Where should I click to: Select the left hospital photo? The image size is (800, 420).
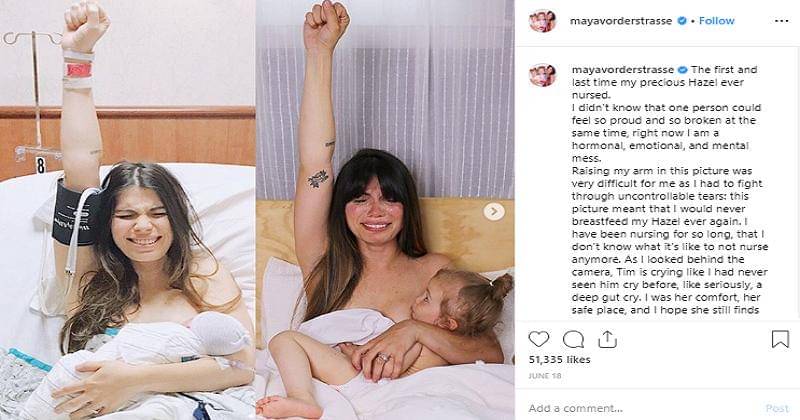pos(128,210)
